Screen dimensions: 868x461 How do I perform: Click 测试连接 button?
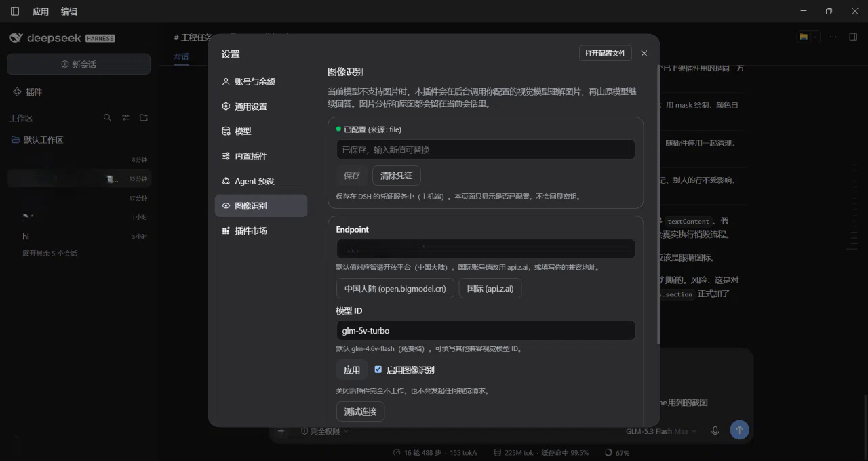[360, 412]
